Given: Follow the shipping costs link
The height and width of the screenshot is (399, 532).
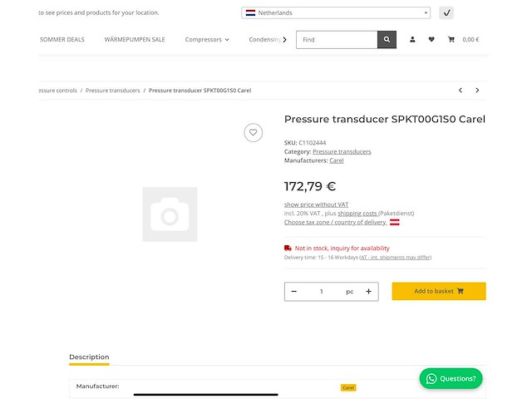Looking at the screenshot, I should [x=357, y=214].
